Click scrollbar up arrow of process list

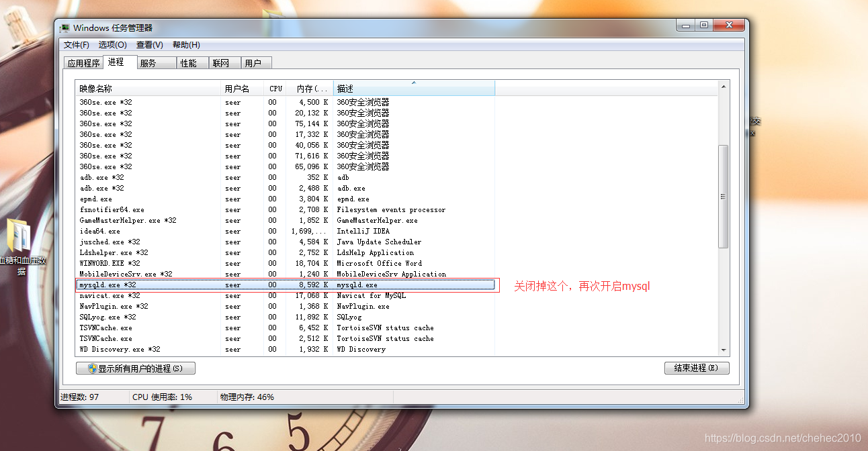(x=724, y=87)
